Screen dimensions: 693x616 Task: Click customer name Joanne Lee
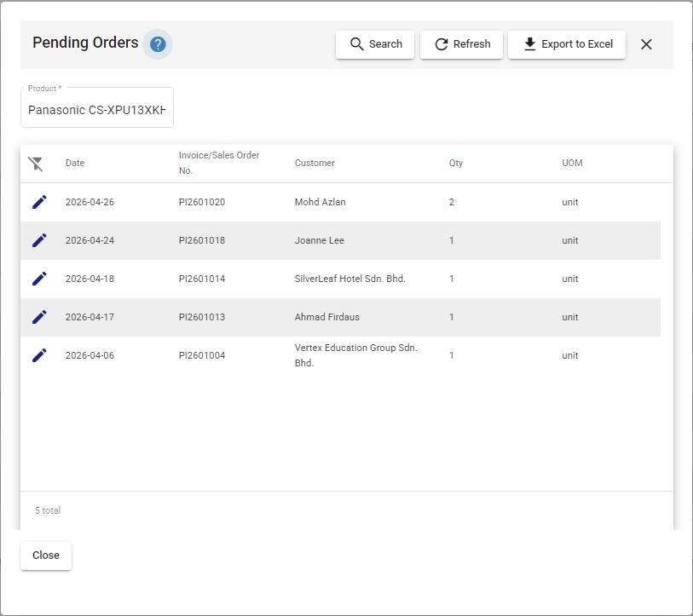pyautogui.click(x=320, y=240)
